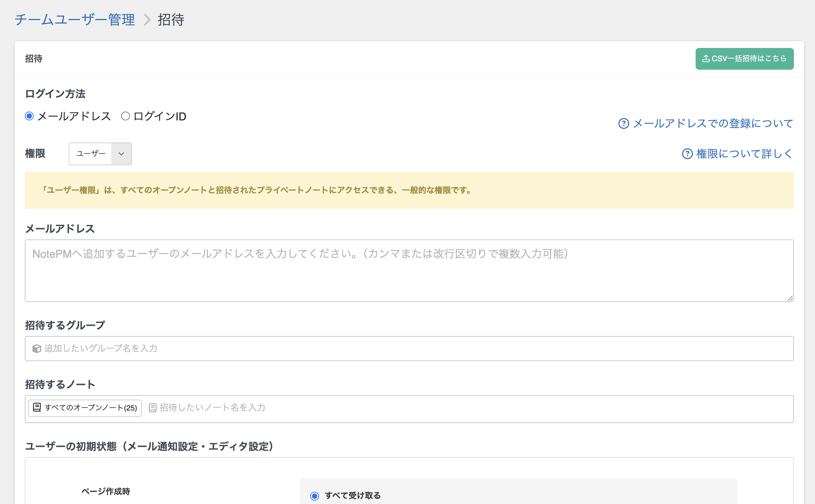The image size is (815, 504).
Task: Click the textarea resize handle corner
Action: (790, 298)
